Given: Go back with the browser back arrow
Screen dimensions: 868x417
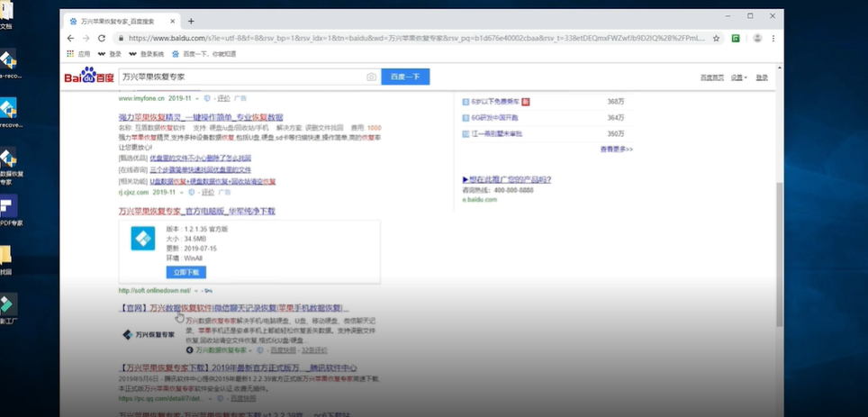Looking at the screenshot, I should pos(70,38).
